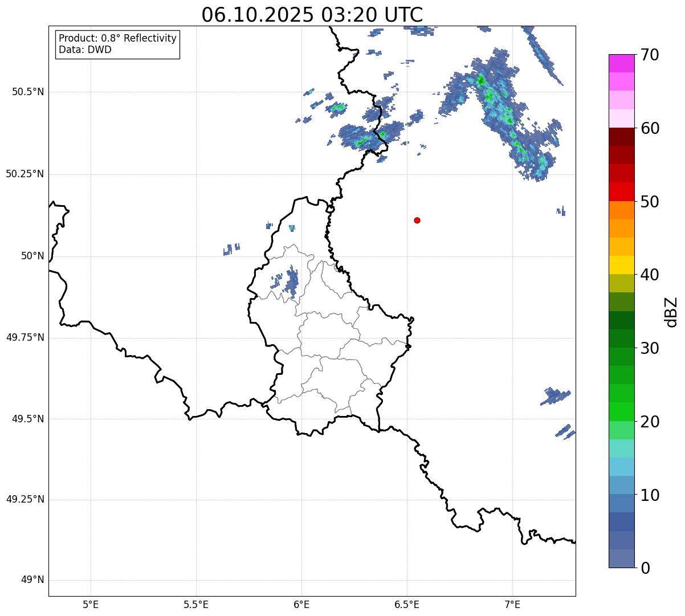Click the dark maroon colorbar segment
Screen dimensions: 685x616
point(621,137)
